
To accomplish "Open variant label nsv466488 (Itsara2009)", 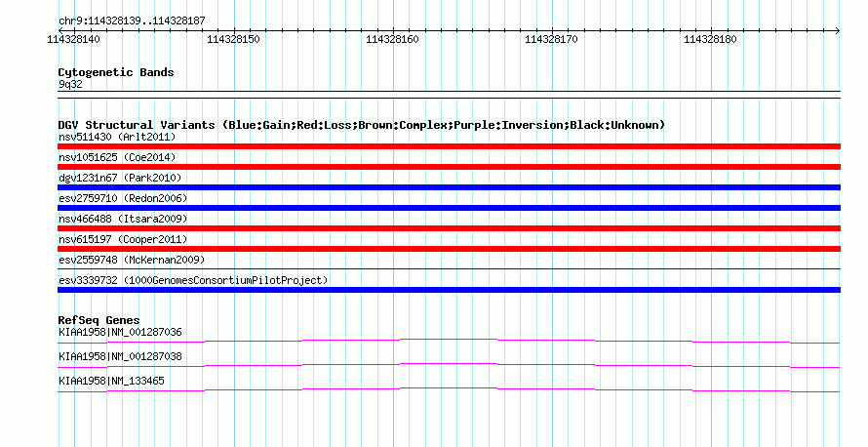I will click(x=123, y=219).
